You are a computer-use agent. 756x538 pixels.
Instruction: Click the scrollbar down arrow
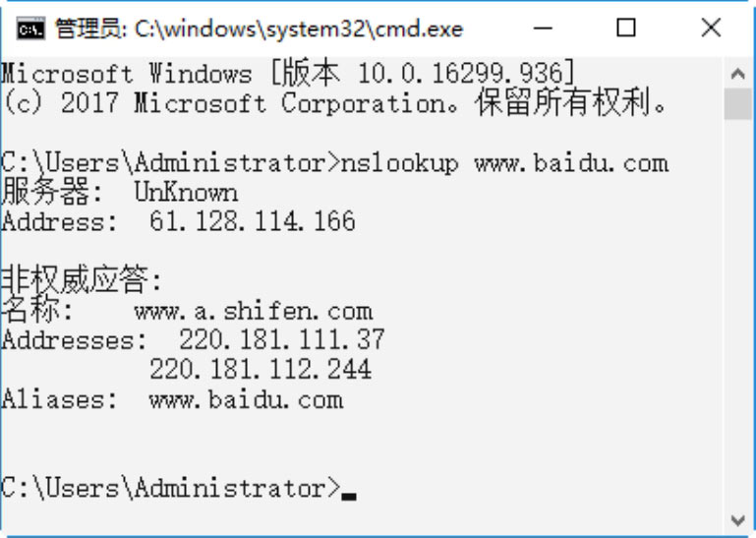[738, 518]
